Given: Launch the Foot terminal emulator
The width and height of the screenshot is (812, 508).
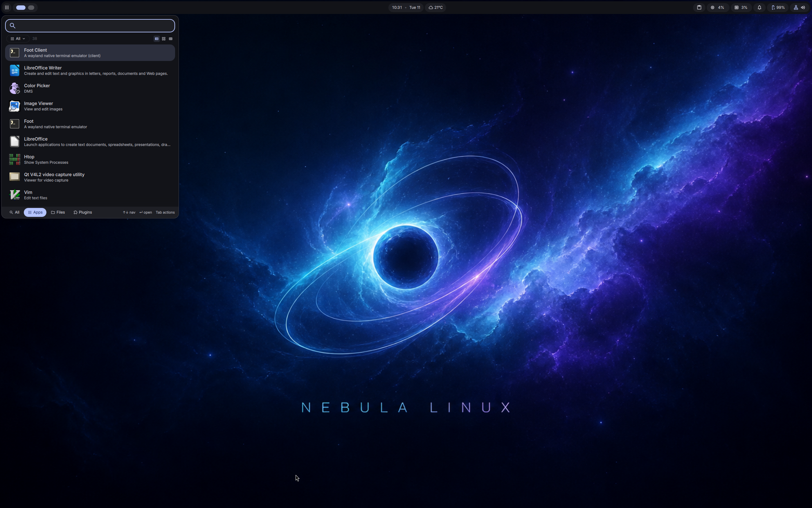Looking at the screenshot, I should point(90,124).
